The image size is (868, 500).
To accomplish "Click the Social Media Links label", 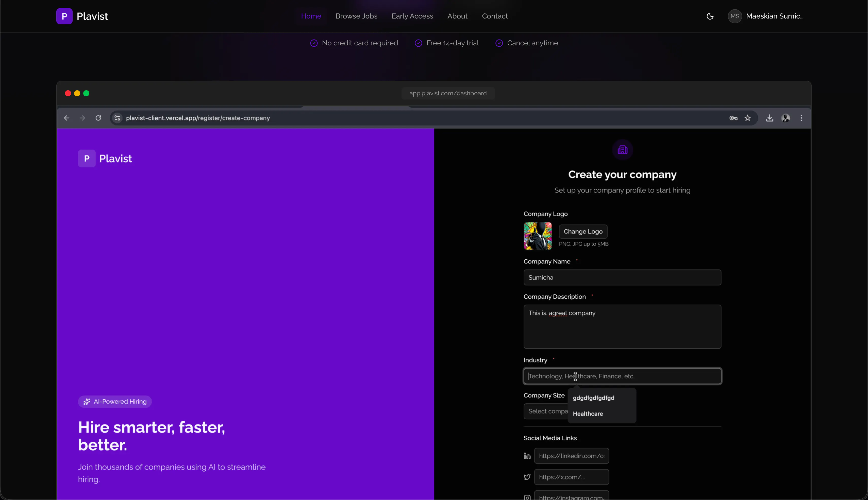I will click(x=550, y=438).
